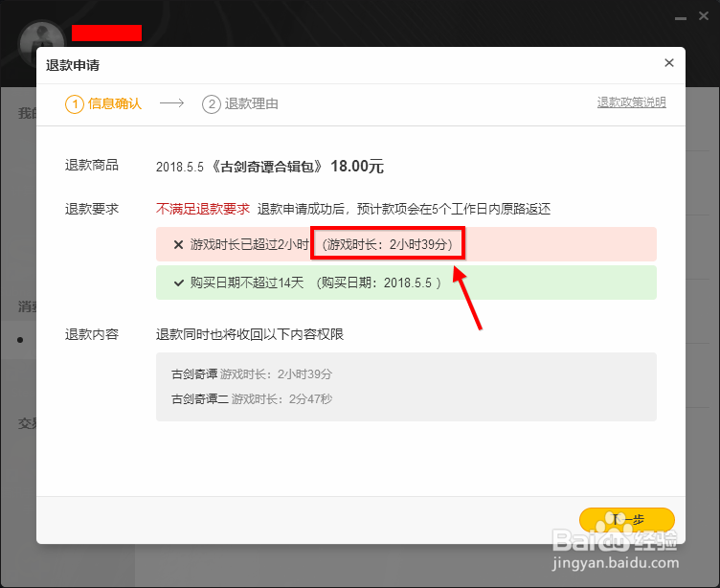Viewport: 720px width, 588px height.
Task: Close the 退款申请 dialog
Action: [x=669, y=63]
